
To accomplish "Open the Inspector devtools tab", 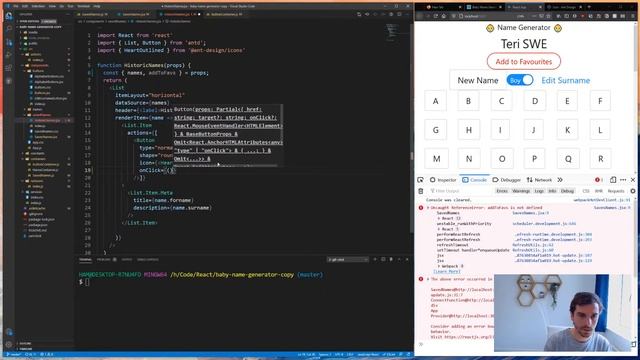I will click(443, 180).
